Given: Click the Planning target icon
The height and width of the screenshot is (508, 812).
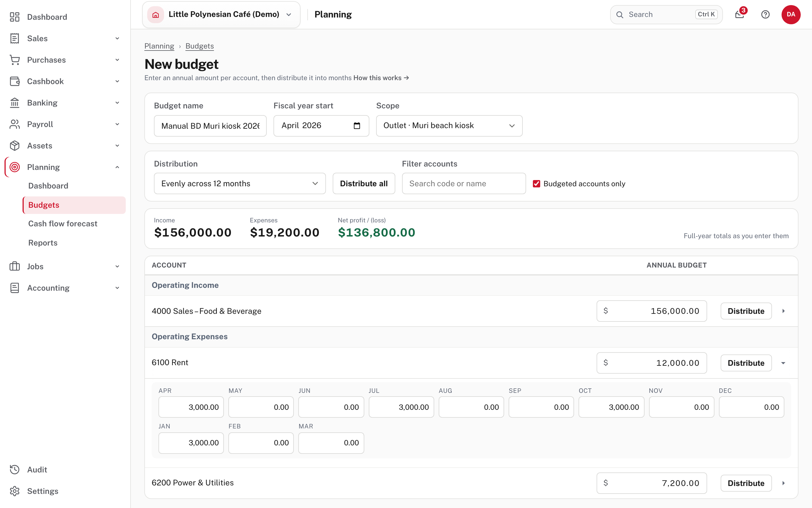Looking at the screenshot, I should point(14,167).
